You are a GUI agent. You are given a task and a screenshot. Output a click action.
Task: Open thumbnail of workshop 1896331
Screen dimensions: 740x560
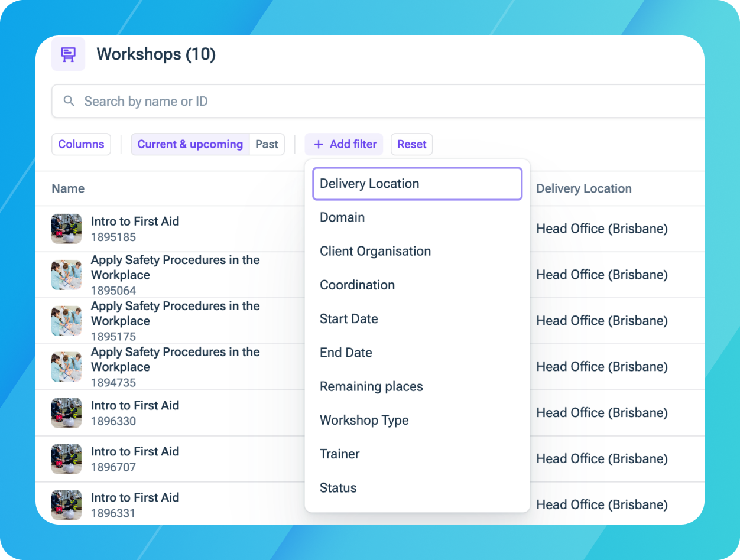[66, 505]
